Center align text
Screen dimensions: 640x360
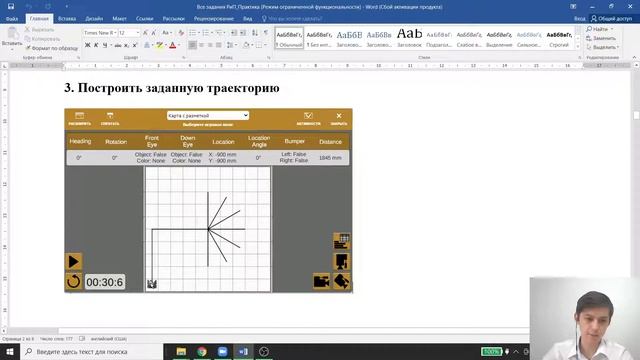pos(201,45)
